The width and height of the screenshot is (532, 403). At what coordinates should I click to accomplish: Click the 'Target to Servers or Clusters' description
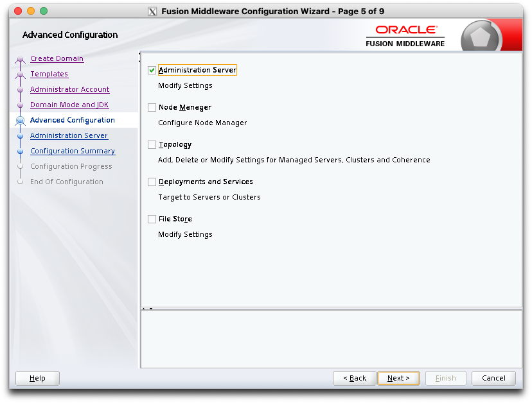tap(209, 197)
